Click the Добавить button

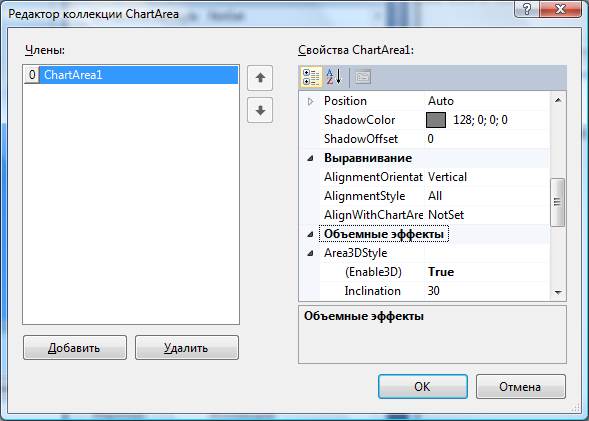click(x=75, y=348)
